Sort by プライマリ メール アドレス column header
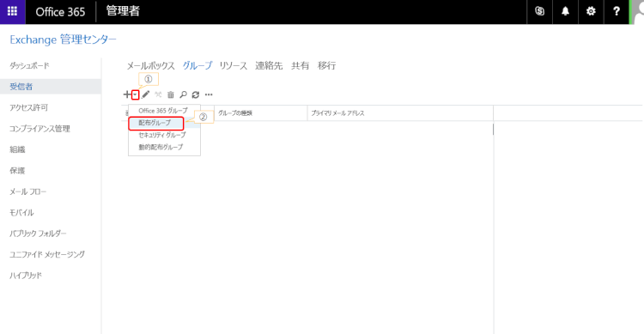 click(x=400, y=113)
